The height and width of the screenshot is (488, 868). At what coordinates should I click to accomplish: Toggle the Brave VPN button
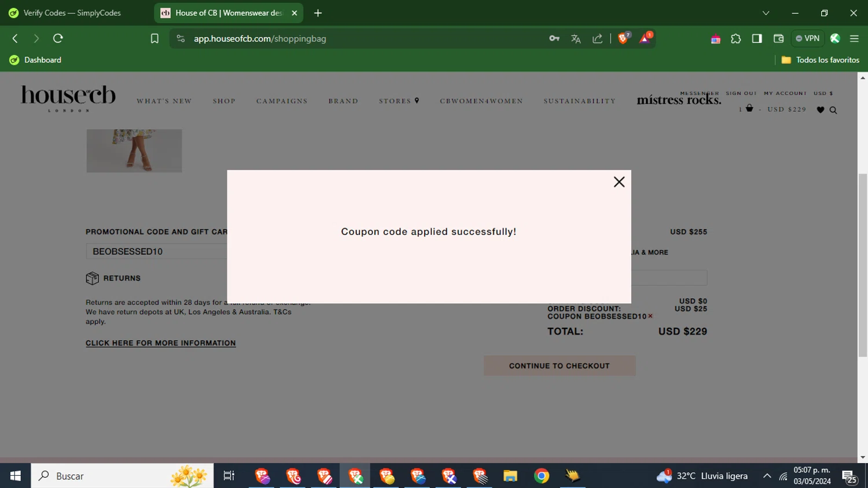(807, 39)
